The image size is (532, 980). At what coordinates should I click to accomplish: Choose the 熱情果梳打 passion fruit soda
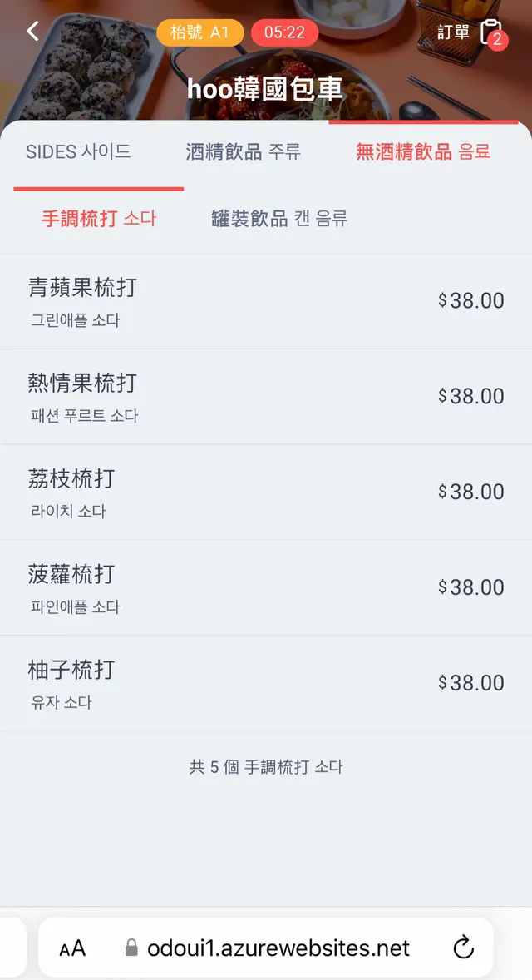266,397
